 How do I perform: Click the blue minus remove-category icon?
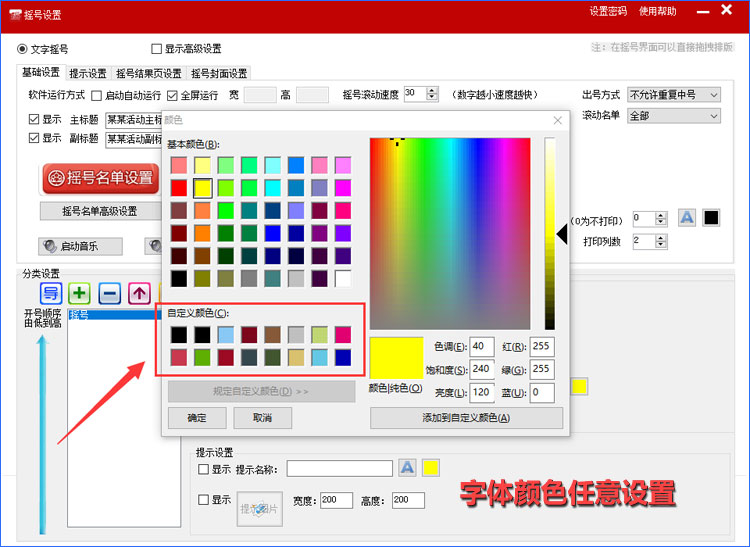110,294
